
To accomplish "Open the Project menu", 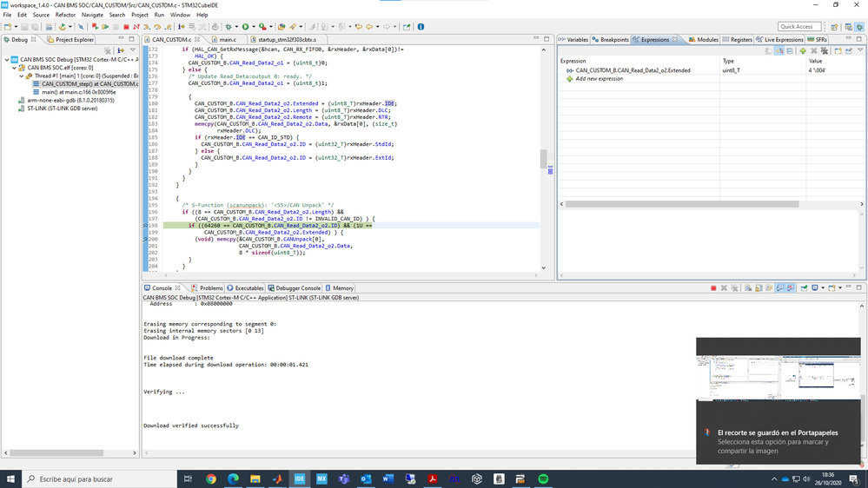I will tap(140, 15).
